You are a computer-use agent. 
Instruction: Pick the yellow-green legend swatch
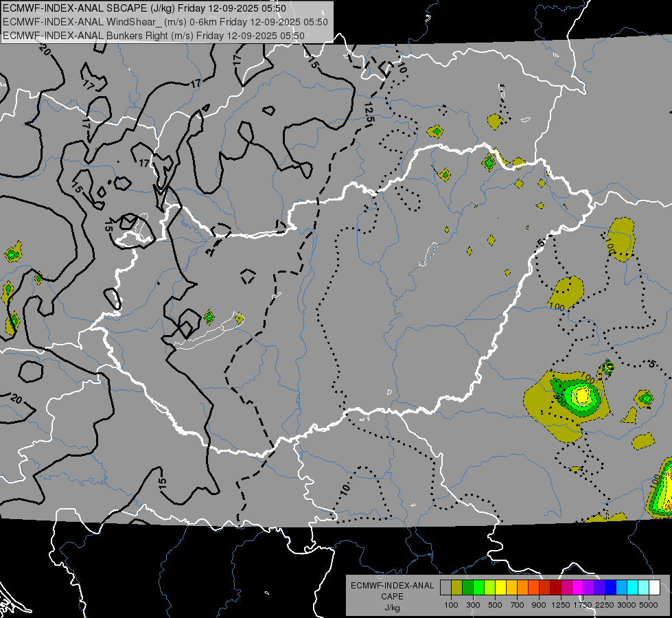tap(489, 587)
